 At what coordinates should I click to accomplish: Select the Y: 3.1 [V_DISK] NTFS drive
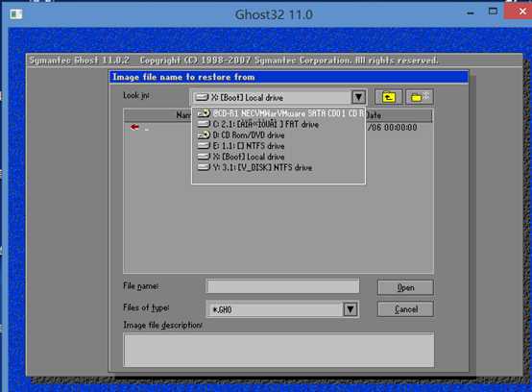(x=278, y=168)
